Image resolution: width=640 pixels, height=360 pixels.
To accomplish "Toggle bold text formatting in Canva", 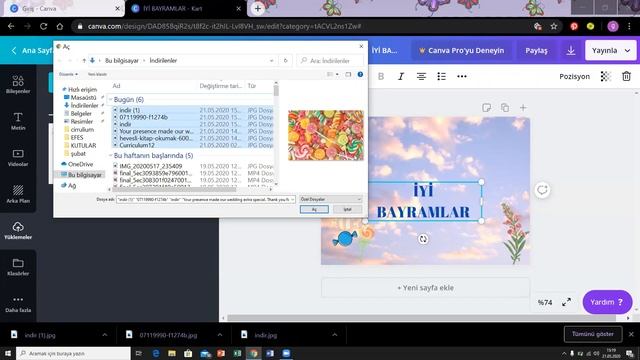I will coord(381,76).
